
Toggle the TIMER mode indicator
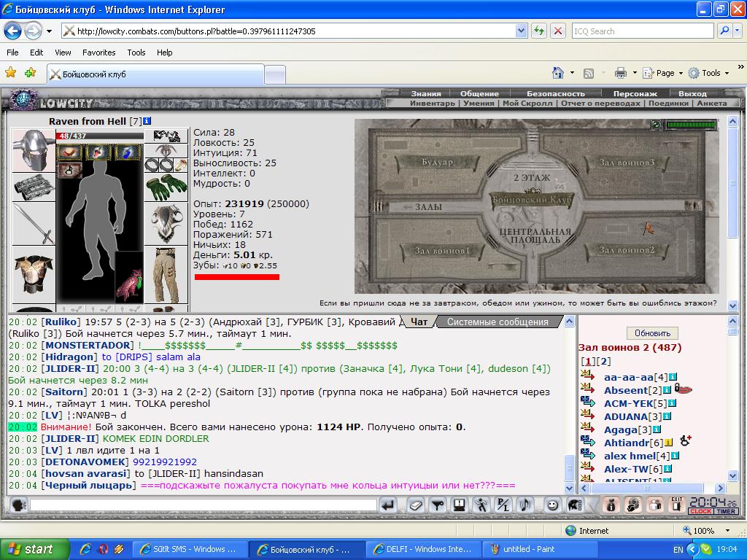click(726, 511)
